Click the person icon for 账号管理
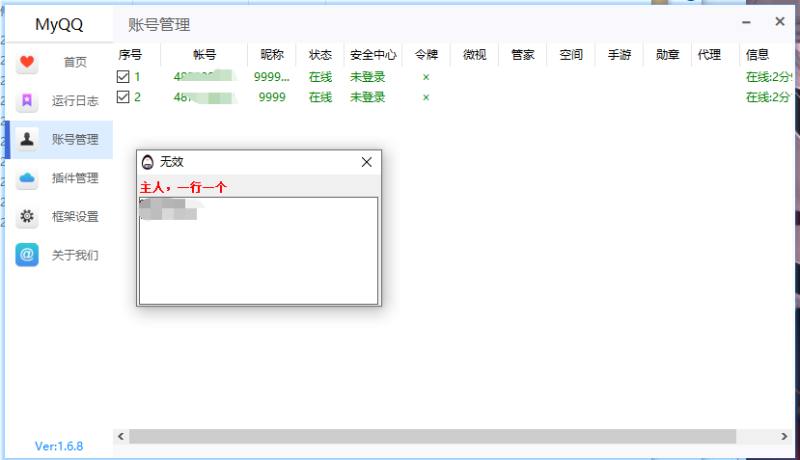 (27, 140)
